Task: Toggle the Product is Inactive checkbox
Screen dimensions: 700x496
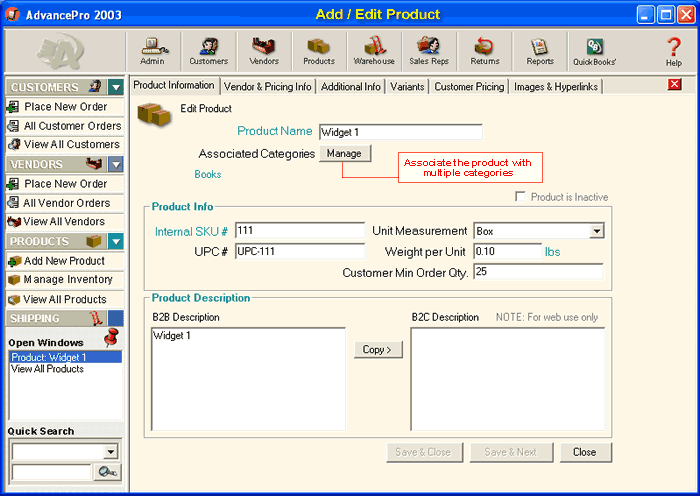Action: tap(520, 196)
